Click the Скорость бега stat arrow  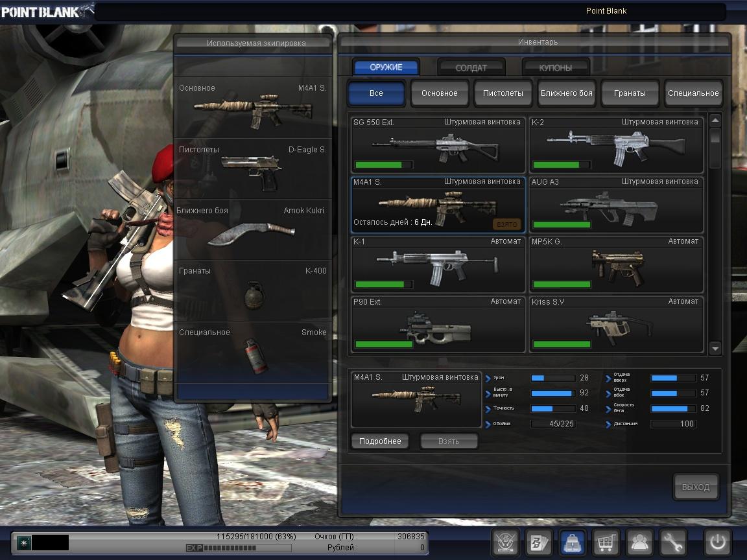[x=608, y=409]
